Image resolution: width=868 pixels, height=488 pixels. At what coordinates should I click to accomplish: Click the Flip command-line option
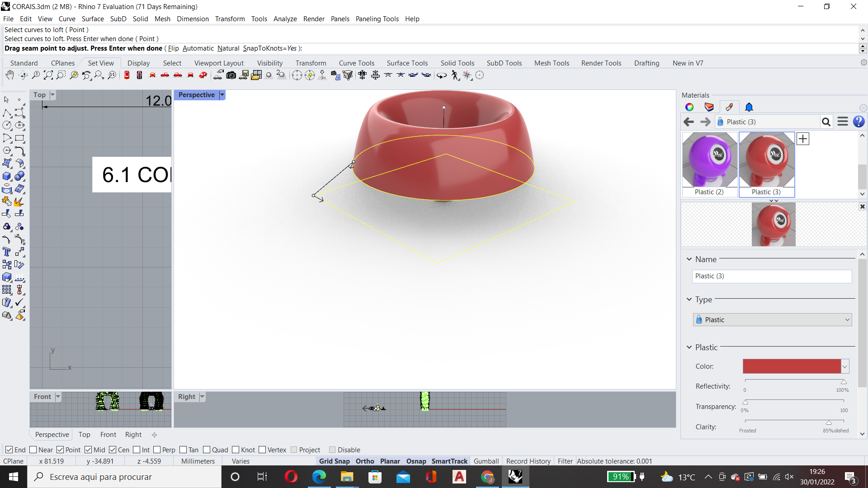[174, 48]
